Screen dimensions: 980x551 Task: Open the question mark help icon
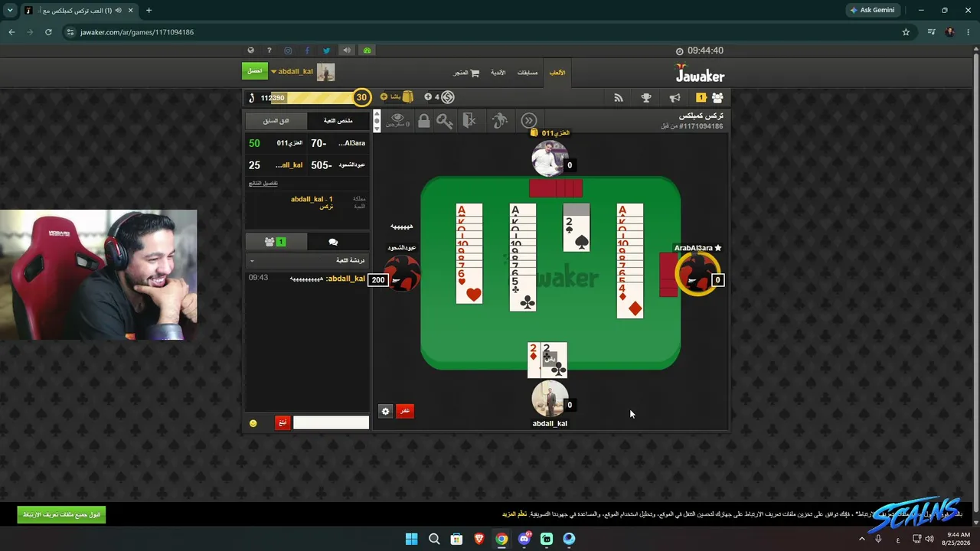point(269,51)
